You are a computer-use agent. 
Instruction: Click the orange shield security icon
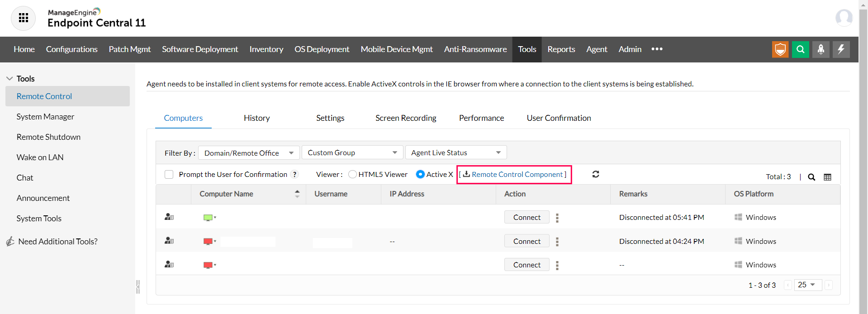click(x=780, y=49)
